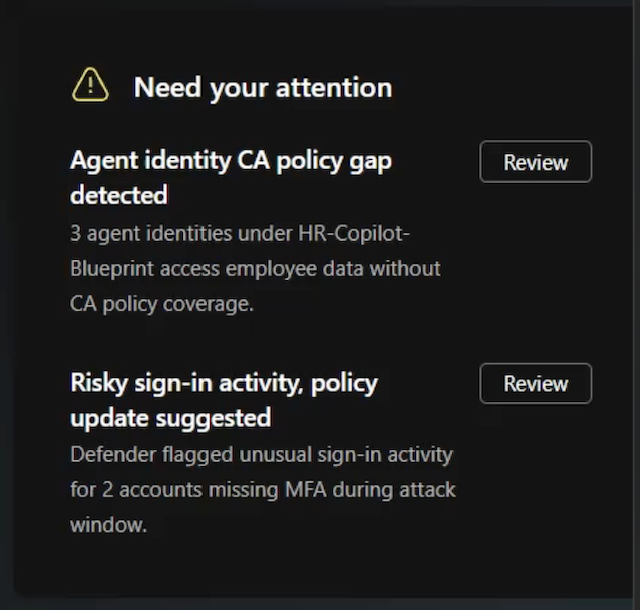Select the 'Need your attention' heading

263,88
